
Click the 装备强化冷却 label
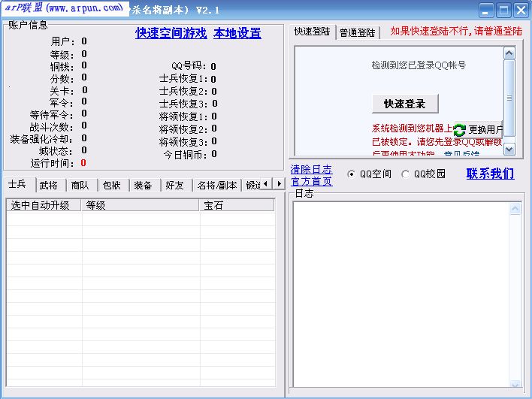pyautogui.click(x=41, y=139)
